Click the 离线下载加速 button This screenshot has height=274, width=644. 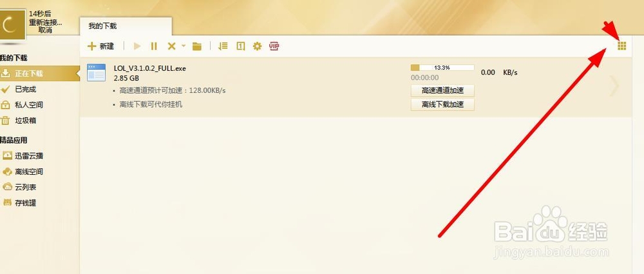point(442,104)
